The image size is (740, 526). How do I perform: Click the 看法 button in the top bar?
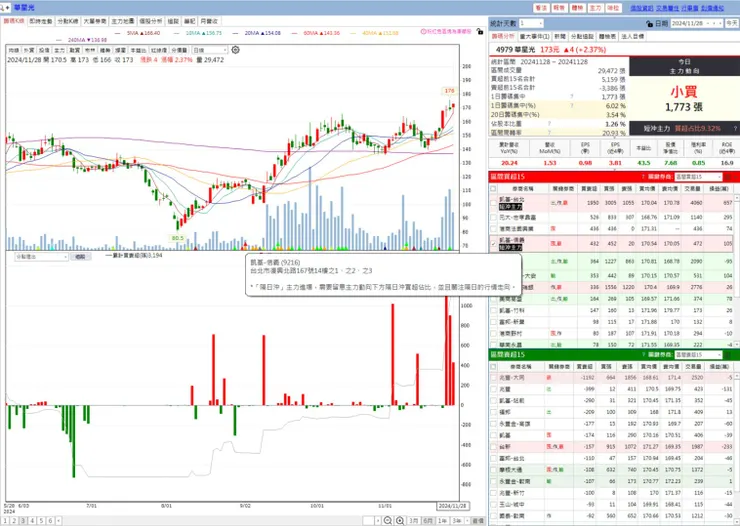point(541,8)
